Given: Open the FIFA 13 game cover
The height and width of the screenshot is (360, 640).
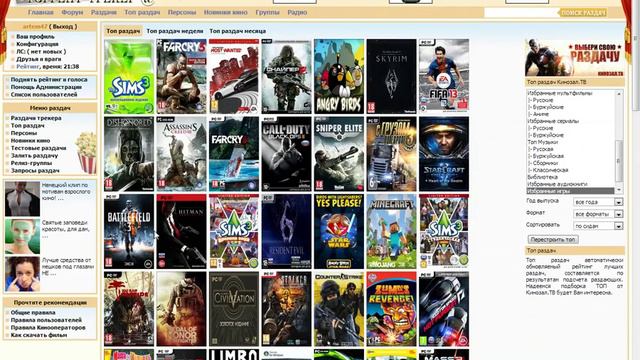Looking at the screenshot, I should coord(444,76).
